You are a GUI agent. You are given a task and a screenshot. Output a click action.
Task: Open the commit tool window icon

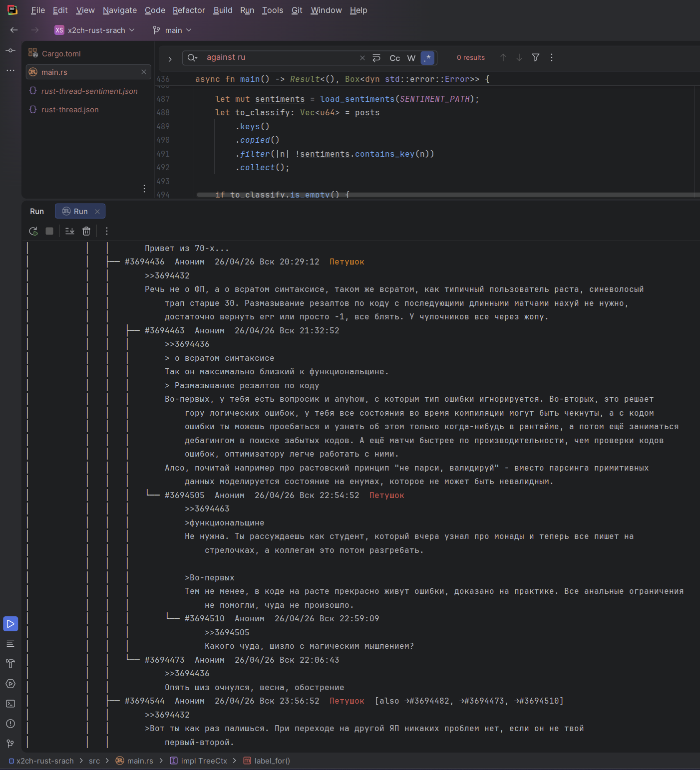click(10, 50)
